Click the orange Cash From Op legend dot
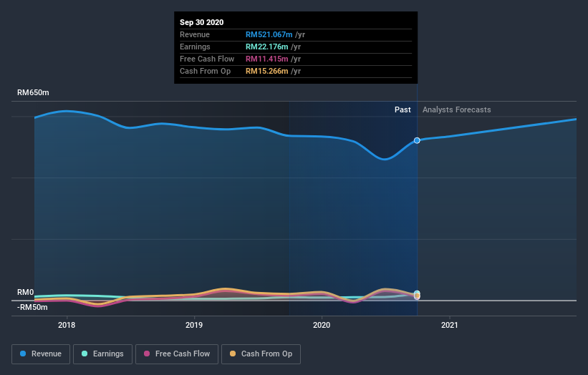This screenshot has height=375, width=588. click(x=233, y=354)
